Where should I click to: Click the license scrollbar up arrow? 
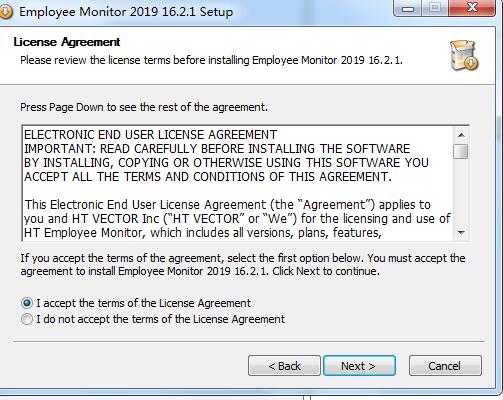(x=461, y=135)
